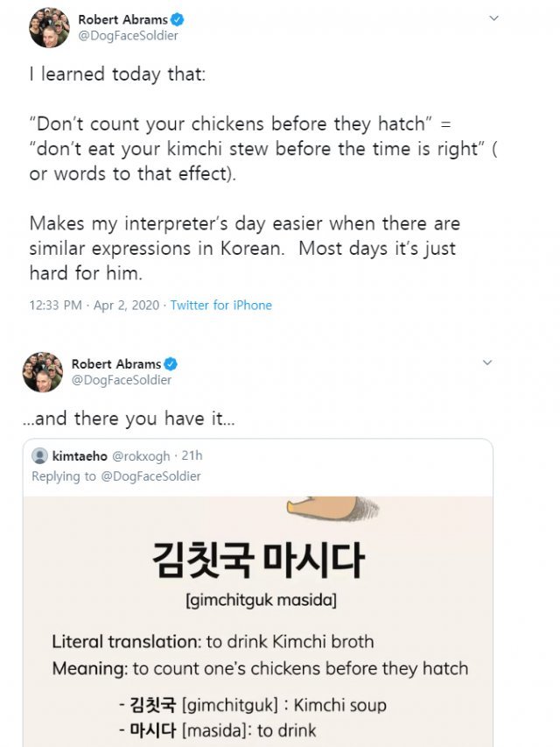Click the Robert Abrams name on the second tweet
The width and height of the screenshot is (560, 747).
tap(115, 364)
